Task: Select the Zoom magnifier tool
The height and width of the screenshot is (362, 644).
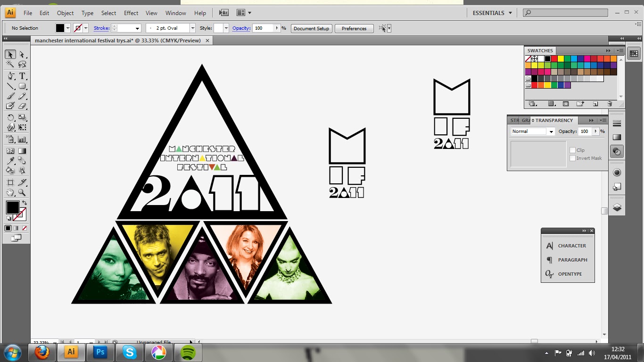Action: point(22,192)
